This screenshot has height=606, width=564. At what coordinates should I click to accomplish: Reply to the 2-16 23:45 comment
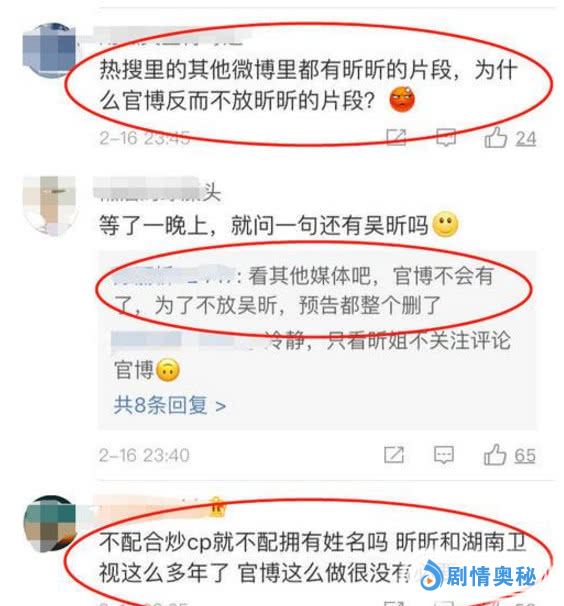click(x=446, y=138)
